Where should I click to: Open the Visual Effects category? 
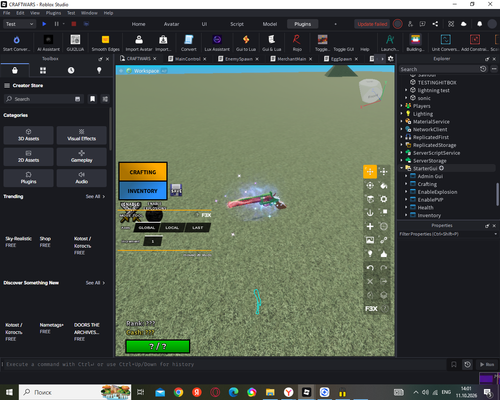pos(81,135)
